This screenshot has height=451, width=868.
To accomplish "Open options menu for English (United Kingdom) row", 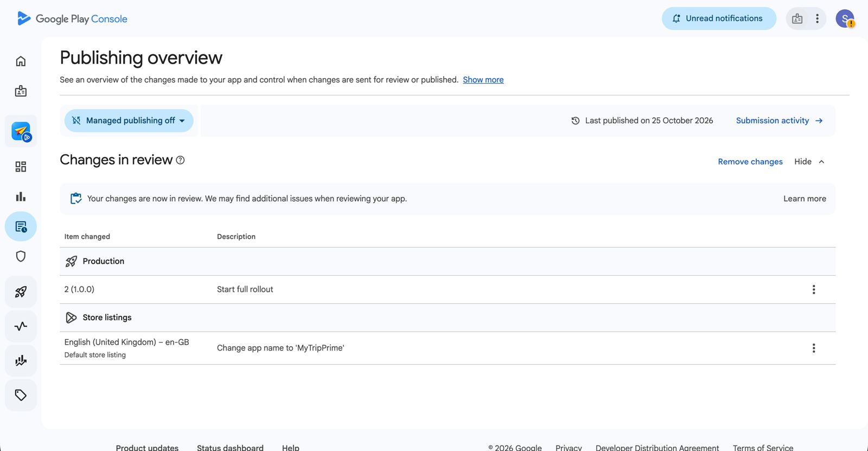I will (814, 348).
